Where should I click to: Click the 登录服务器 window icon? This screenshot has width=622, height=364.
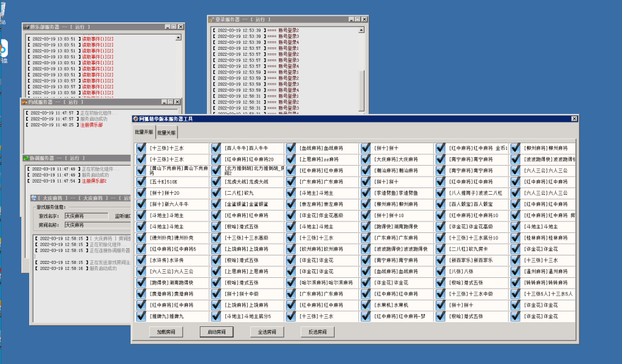(211, 19)
